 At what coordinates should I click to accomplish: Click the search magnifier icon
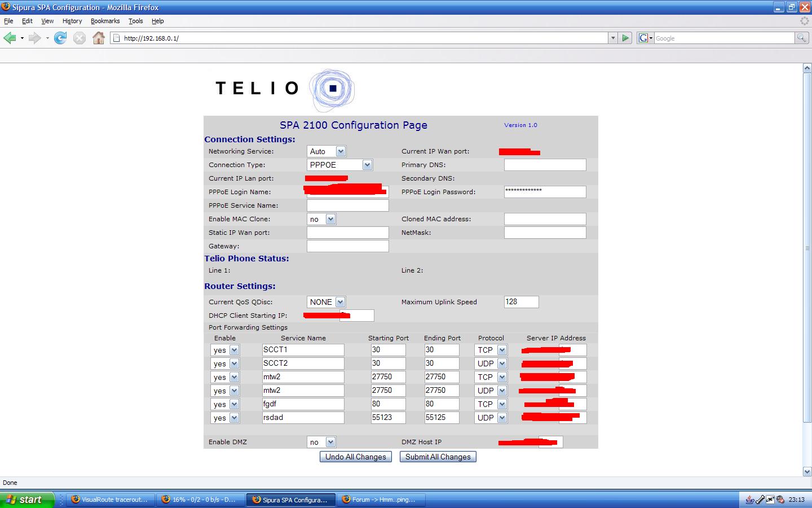point(801,38)
